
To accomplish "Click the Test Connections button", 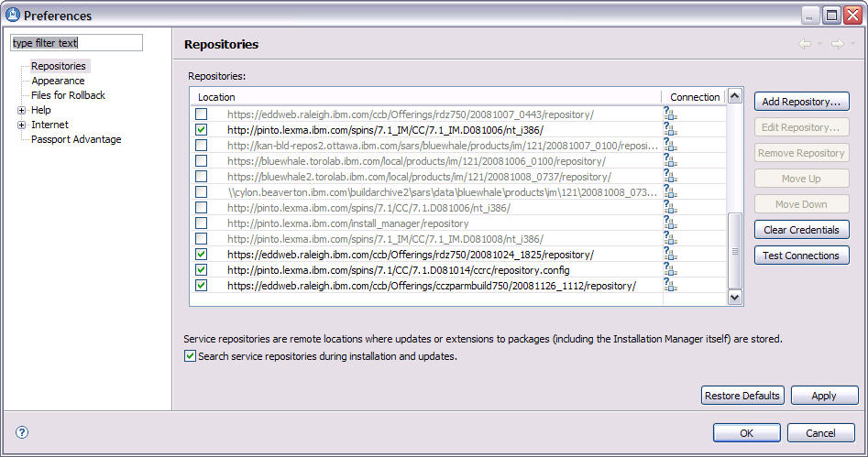I will click(802, 255).
